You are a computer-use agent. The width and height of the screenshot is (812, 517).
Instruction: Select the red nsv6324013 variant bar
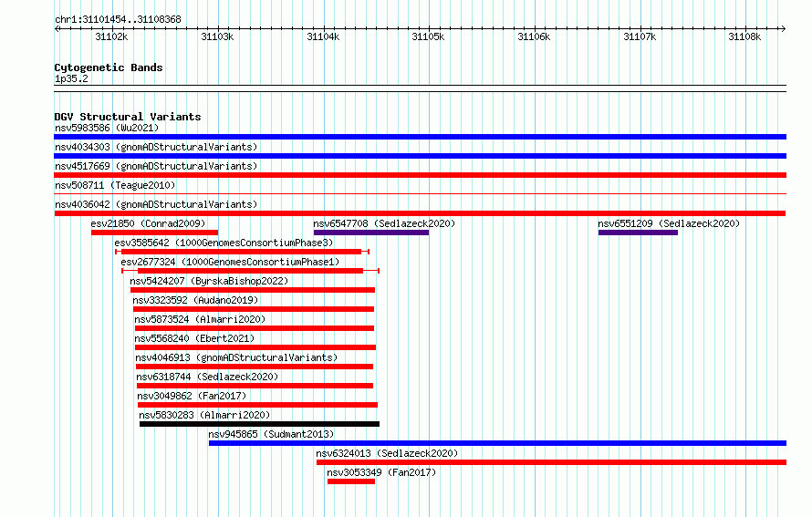(551, 462)
